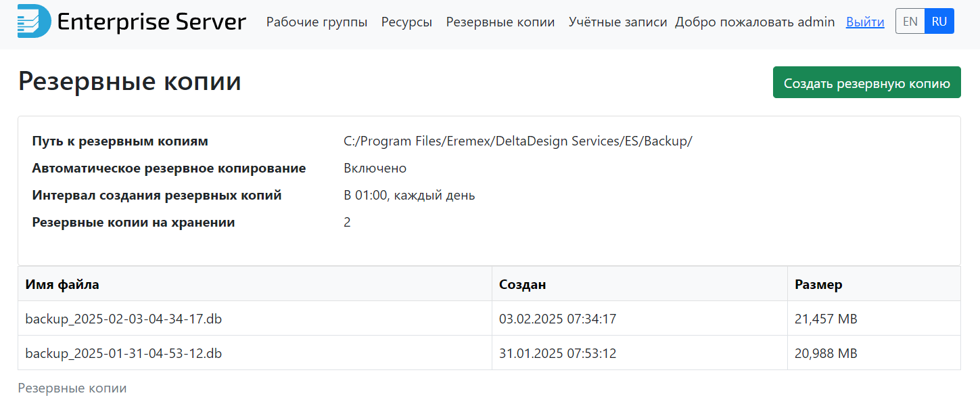Click the Enterprise Server title text
980x406 pixels.
(x=151, y=22)
